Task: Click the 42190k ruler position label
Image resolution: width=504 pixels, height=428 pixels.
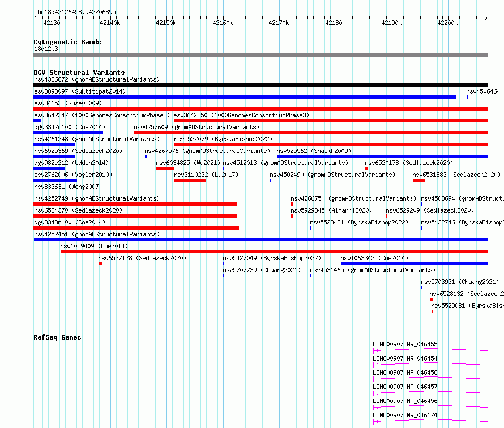Action: 391,23
